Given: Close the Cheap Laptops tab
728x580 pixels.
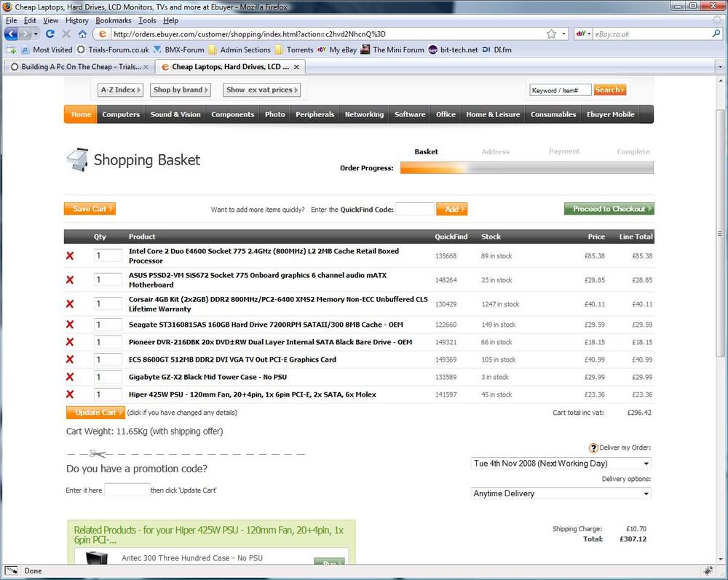Looking at the screenshot, I should click(296, 67).
